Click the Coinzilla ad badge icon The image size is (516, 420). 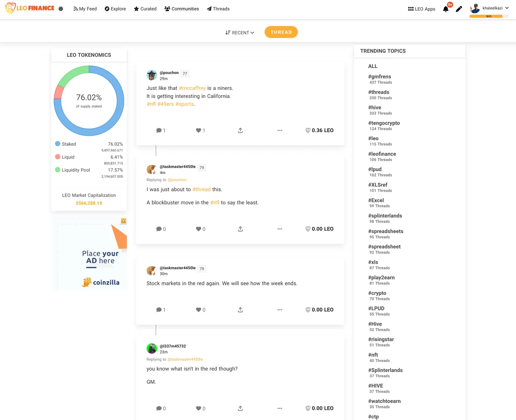124,221
